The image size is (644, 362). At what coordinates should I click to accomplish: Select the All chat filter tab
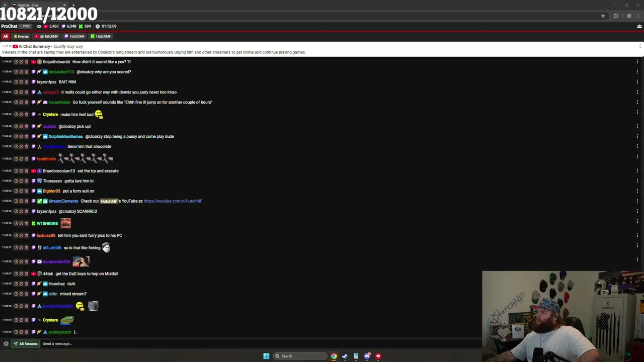(x=6, y=36)
